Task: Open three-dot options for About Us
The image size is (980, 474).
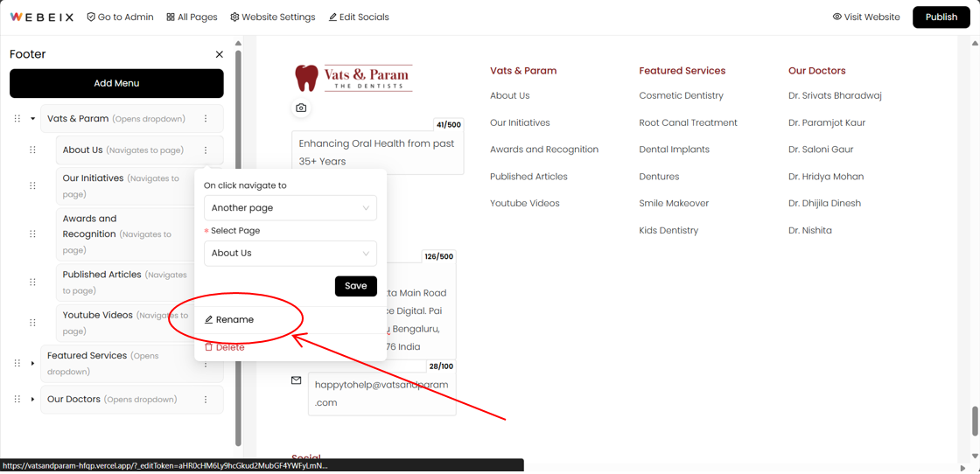Action: click(x=206, y=150)
